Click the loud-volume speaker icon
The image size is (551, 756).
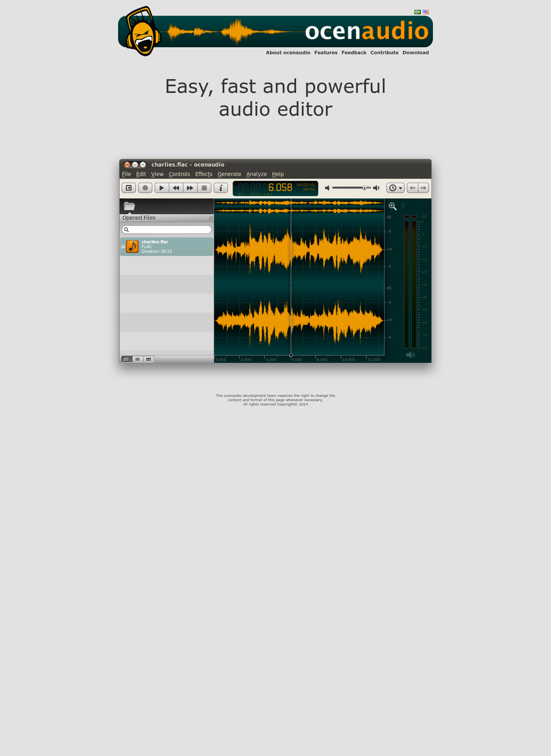tap(376, 188)
